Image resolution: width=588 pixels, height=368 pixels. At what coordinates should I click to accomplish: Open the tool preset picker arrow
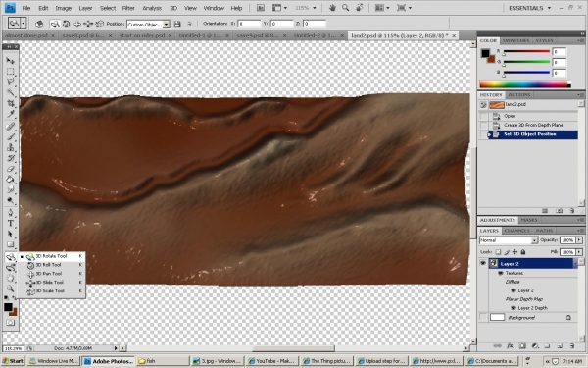click(24, 24)
